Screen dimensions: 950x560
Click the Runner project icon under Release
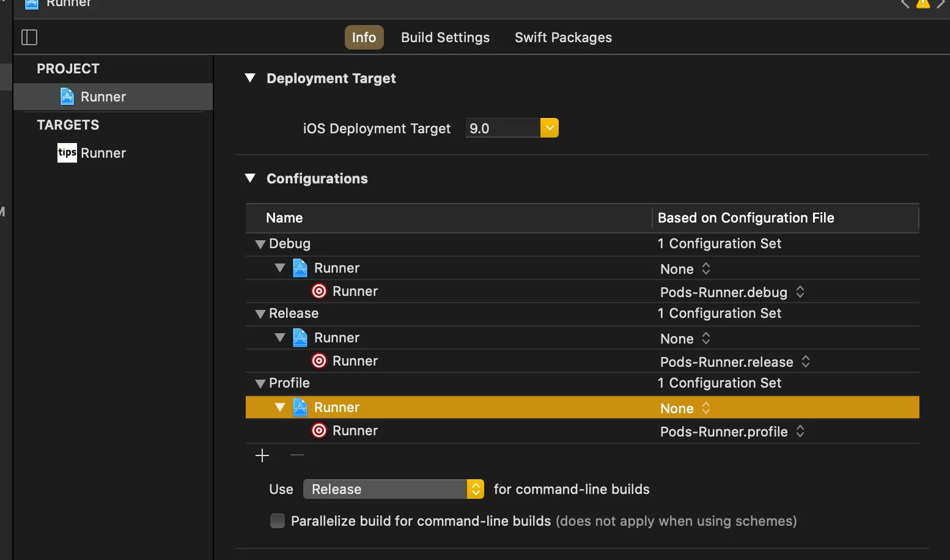300,337
